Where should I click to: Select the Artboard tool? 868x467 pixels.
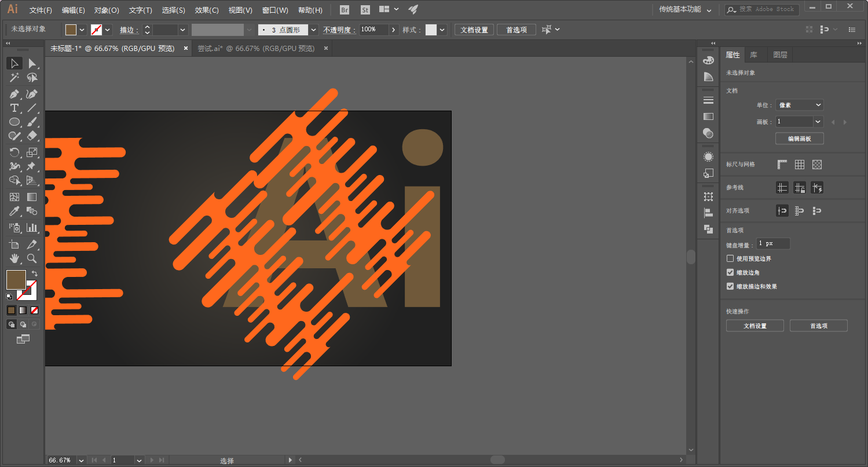14,245
